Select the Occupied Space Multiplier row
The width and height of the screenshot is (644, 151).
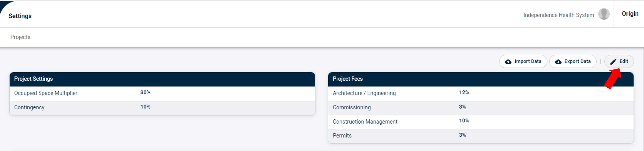[x=162, y=93]
